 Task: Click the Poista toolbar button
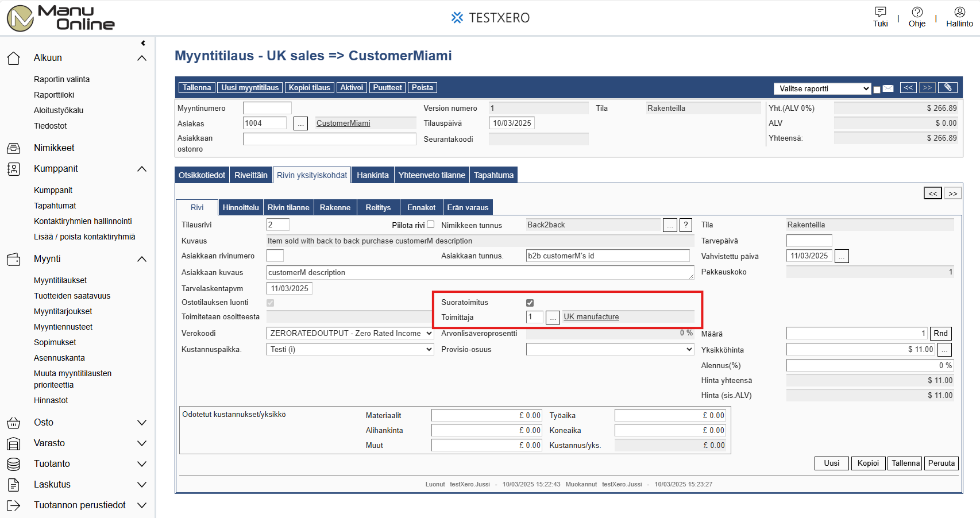click(x=422, y=88)
